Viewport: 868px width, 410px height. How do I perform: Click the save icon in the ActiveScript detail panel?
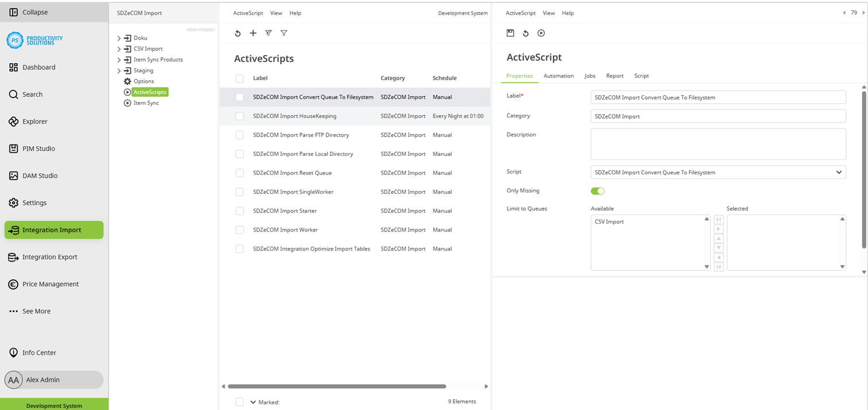point(510,33)
